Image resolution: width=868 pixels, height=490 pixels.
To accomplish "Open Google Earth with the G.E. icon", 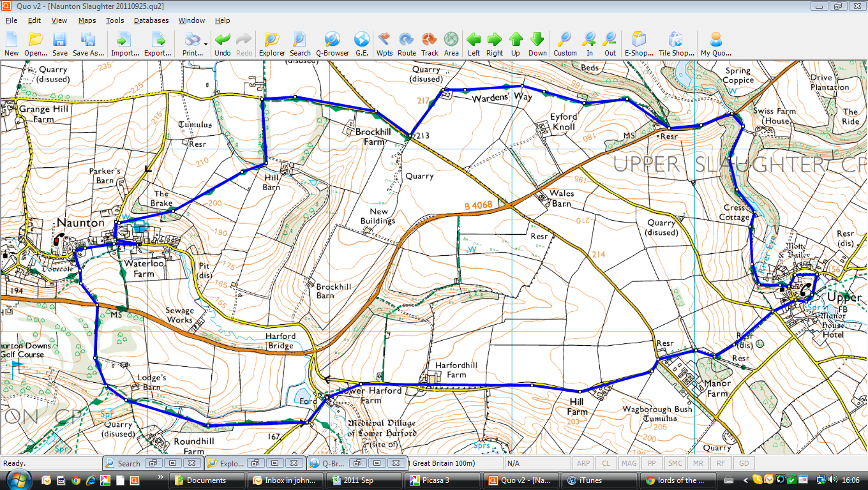I will click(361, 43).
